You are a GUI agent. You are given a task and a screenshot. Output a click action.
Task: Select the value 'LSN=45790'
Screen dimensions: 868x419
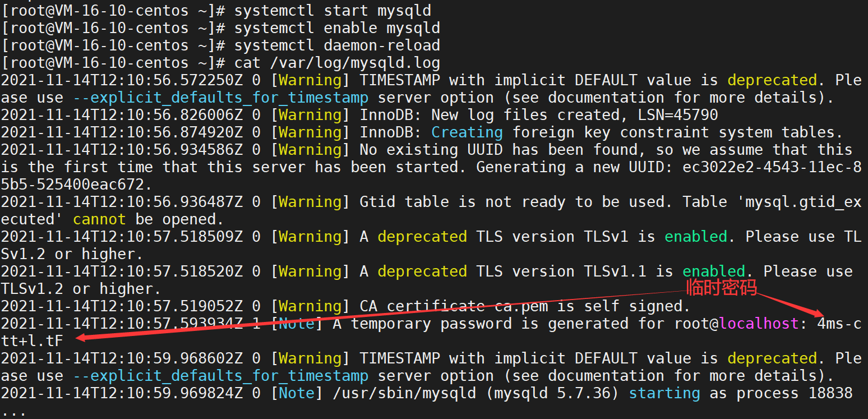(x=678, y=114)
